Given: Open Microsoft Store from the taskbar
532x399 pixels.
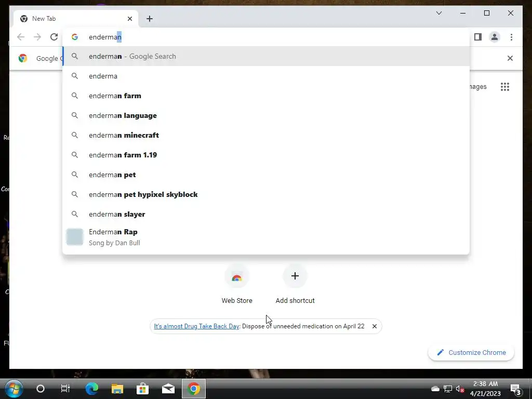Looking at the screenshot, I should [x=142, y=389].
